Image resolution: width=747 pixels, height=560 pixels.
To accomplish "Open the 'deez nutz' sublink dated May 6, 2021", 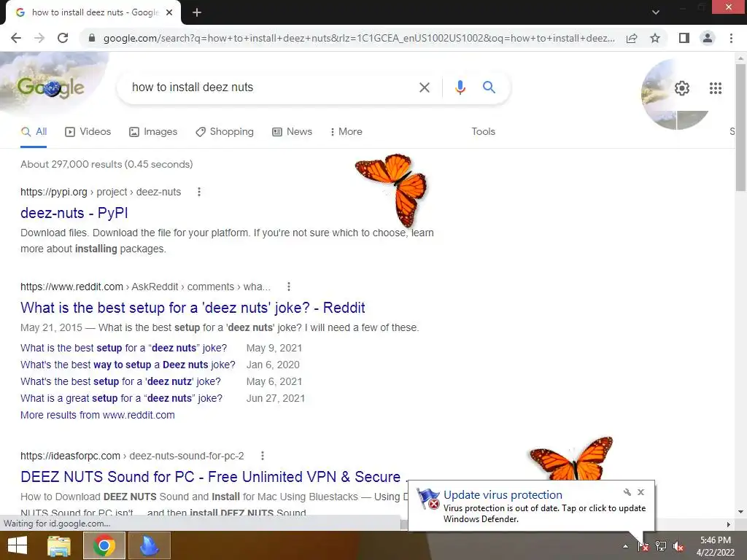I will tap(120, 381).
